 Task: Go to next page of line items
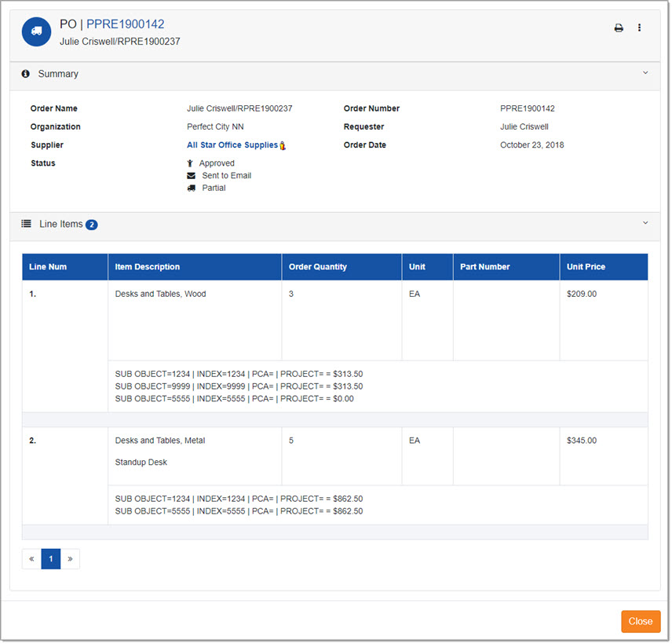[x=70, y=558]
